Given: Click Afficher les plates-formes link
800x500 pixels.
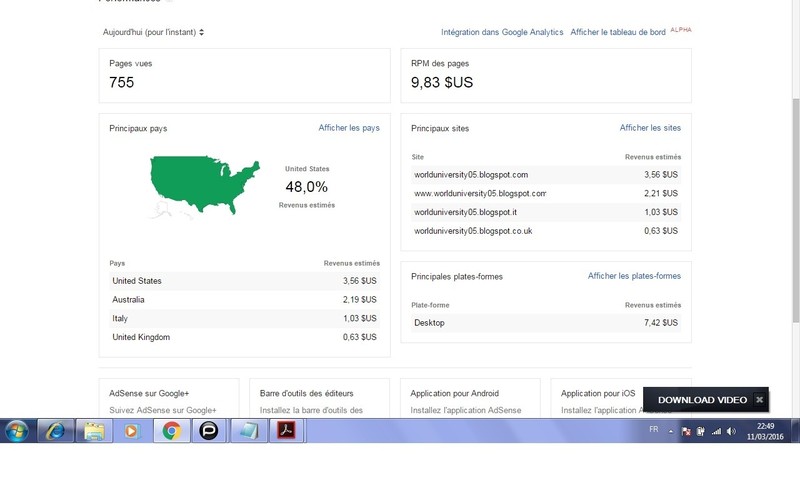Looking at the screenshot, I should [634, 276].
